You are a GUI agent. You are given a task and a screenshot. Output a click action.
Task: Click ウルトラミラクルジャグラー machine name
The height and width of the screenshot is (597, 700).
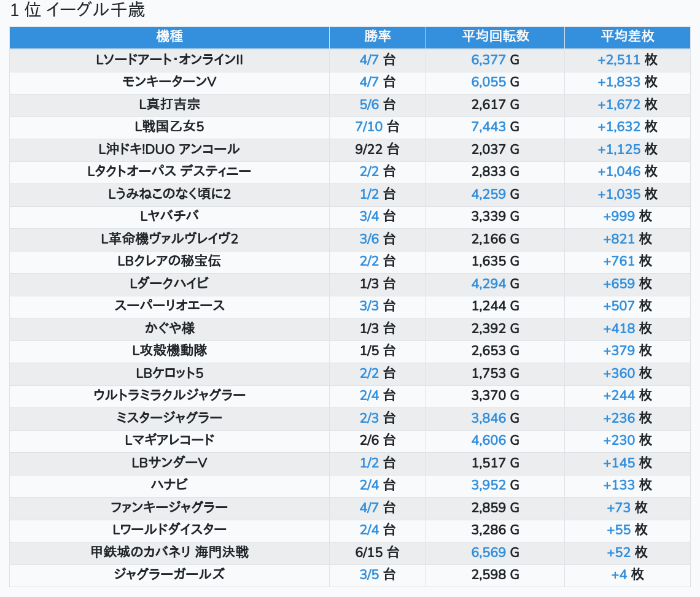pos(169,395)
